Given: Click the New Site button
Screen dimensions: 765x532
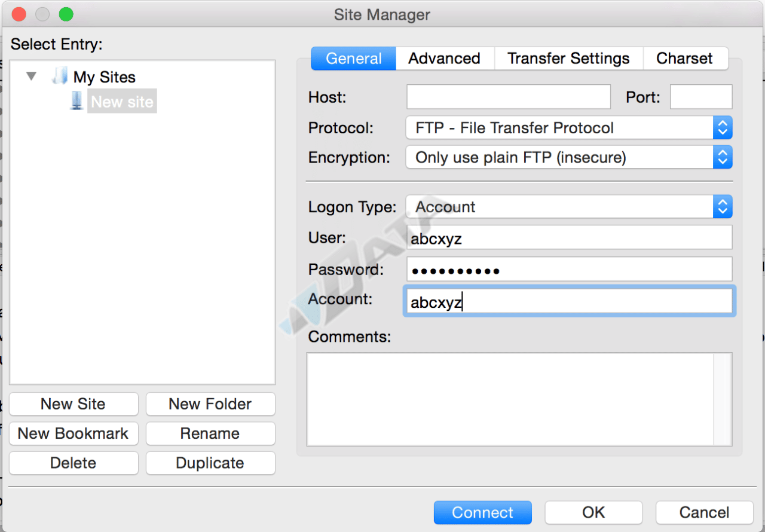Looking at the screenshot, I should point(74,404).
